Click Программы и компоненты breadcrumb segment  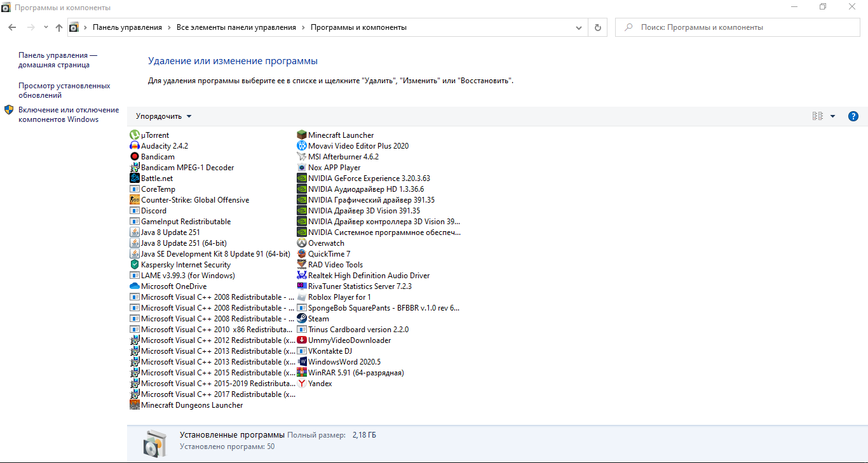coord(358,27)
